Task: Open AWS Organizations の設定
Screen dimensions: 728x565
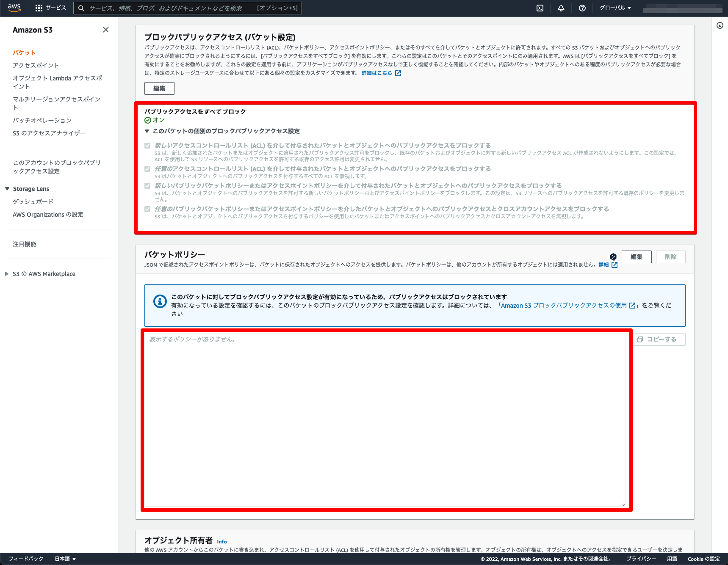Action: click(48, 215)
